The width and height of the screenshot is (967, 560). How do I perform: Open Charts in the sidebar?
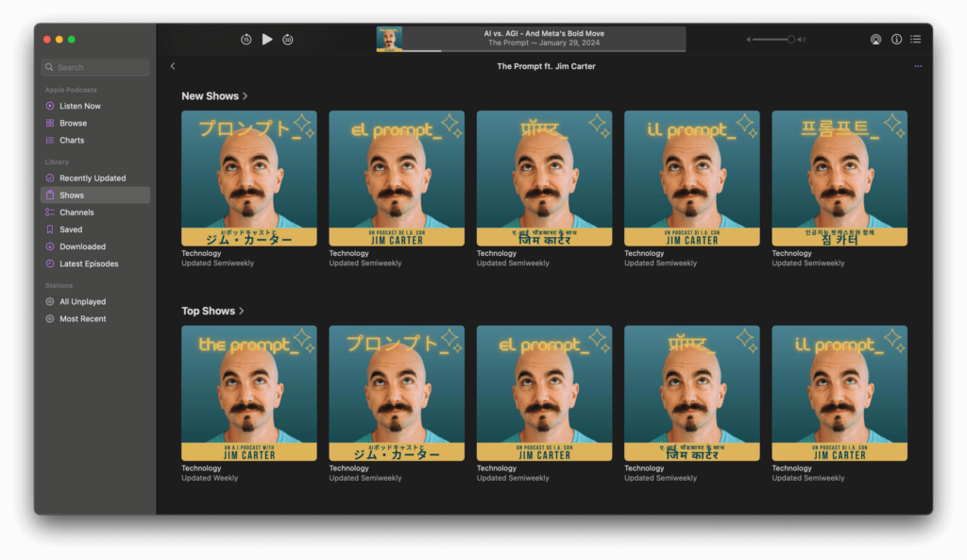[72, 140]
